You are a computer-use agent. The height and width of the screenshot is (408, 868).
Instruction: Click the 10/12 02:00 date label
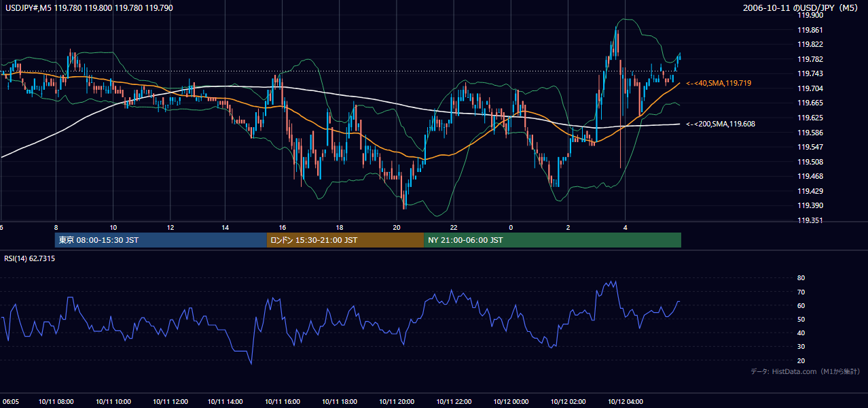coord(568,402)
